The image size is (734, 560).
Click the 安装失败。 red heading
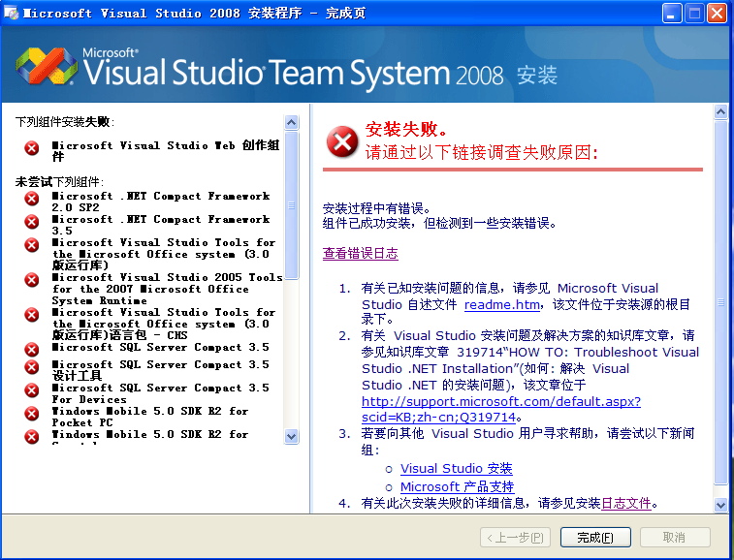tap(406, 129)
